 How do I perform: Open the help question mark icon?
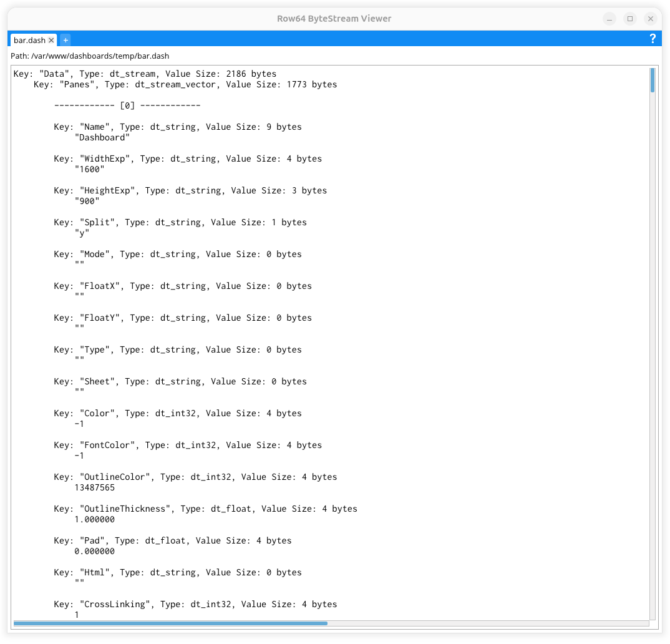tap(653, 39)
